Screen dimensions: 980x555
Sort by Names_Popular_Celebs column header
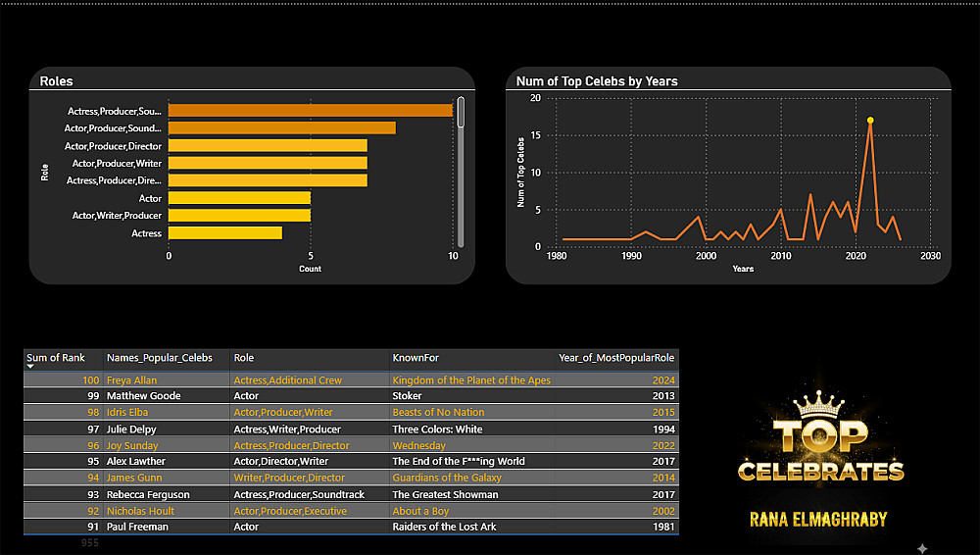[160, 358]
